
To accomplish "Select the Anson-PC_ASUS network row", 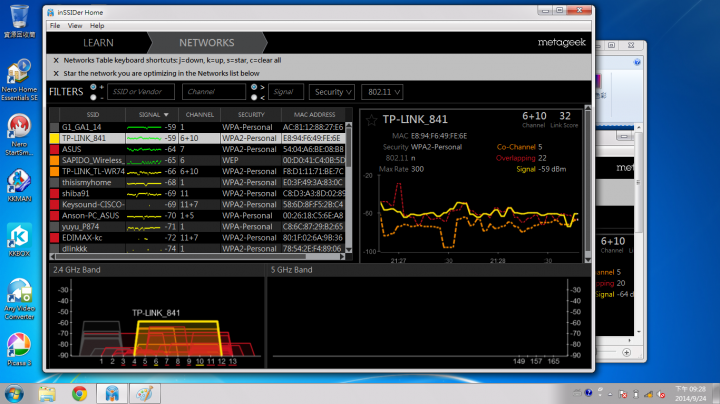I will 197,215.
